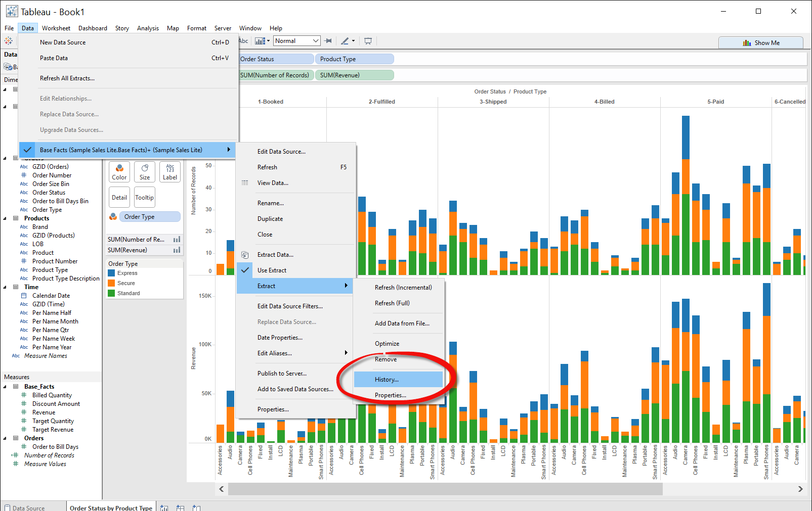Click the 5-Paid column header
This screenshot has height=511, width=812.
click(x=715, y=102)
